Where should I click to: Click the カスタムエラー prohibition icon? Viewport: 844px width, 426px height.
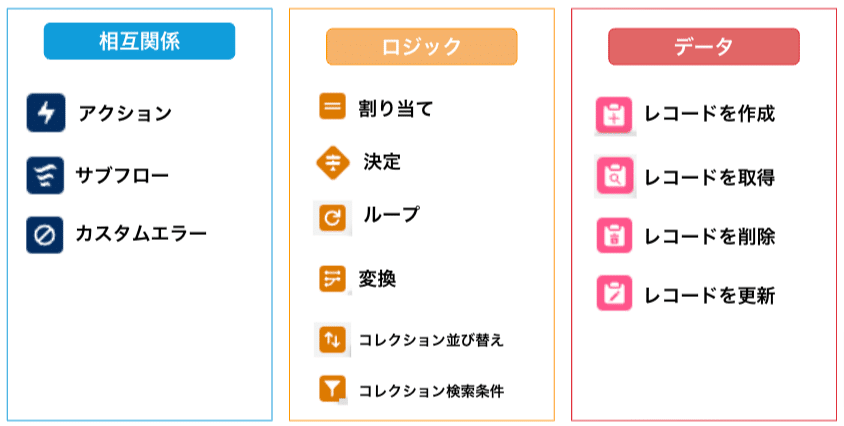[x=45, y=235]
